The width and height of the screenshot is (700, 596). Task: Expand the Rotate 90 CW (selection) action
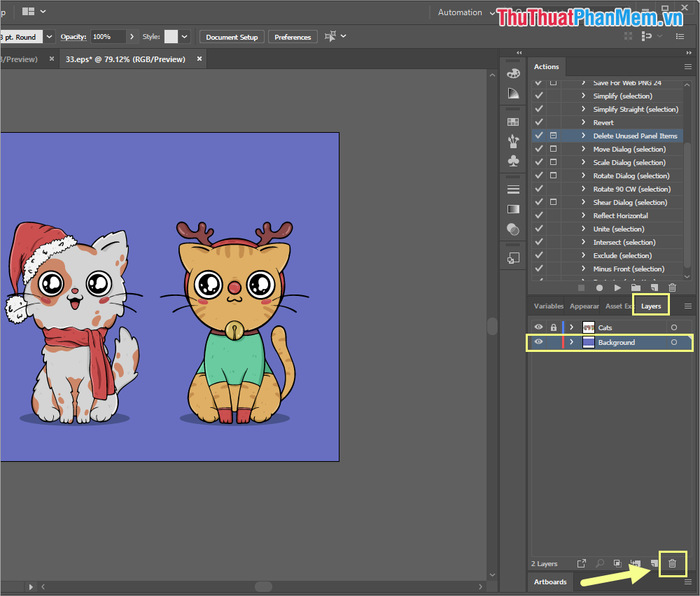(x=583, y=189)
